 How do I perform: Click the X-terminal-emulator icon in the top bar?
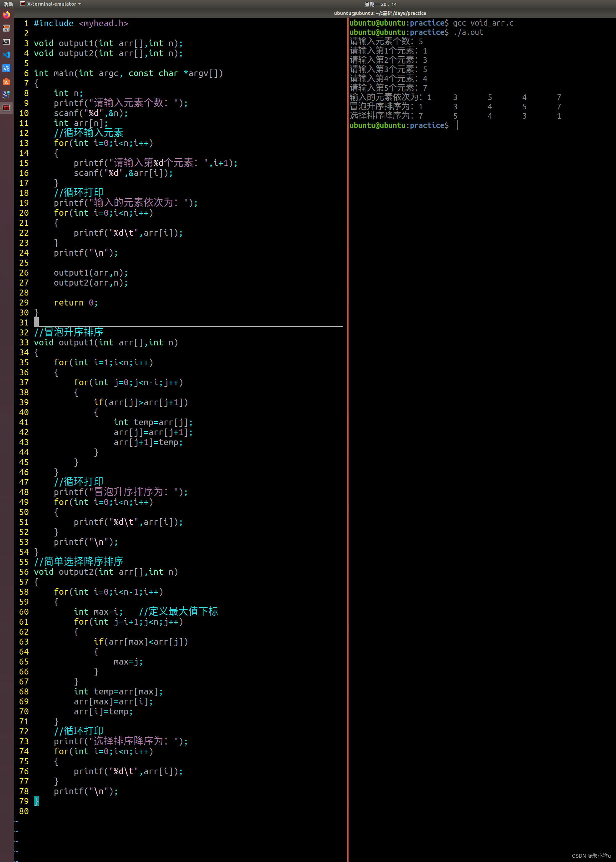[22, 4]
